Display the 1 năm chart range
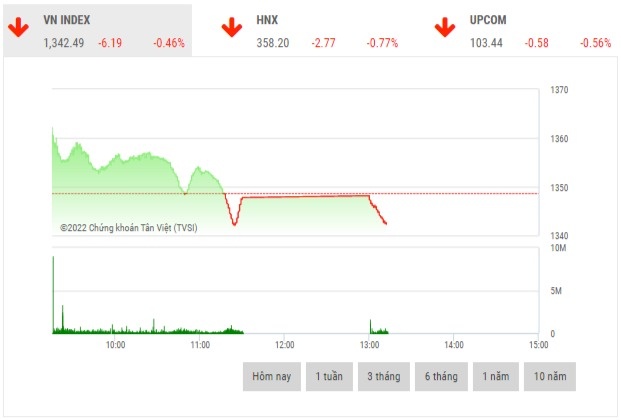Screen dimensions: 621x420 pos(496,376)
